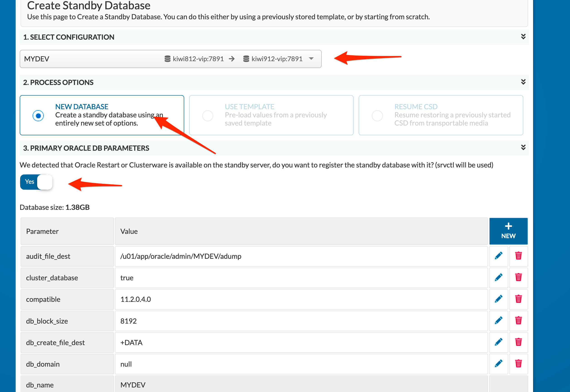Delete the db_create_file_dest parameter
The width and height of the screenshot is (570, 392).
(518, 342)
